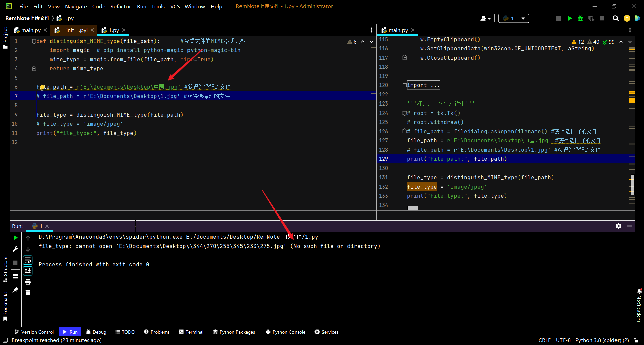
Task: Open TODO tool window
Action: point(125,332)
